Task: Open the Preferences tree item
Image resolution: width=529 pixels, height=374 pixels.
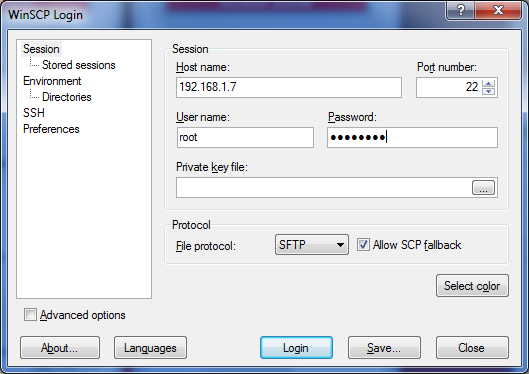Action: pos(51,129)
